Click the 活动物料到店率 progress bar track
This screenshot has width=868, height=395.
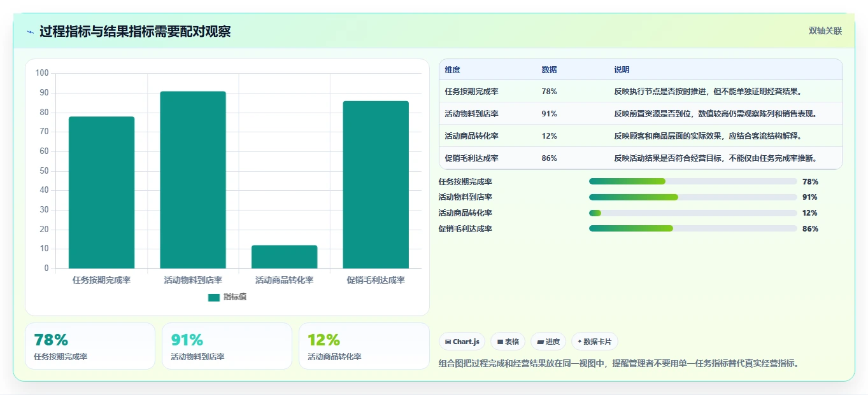point(693,197)
